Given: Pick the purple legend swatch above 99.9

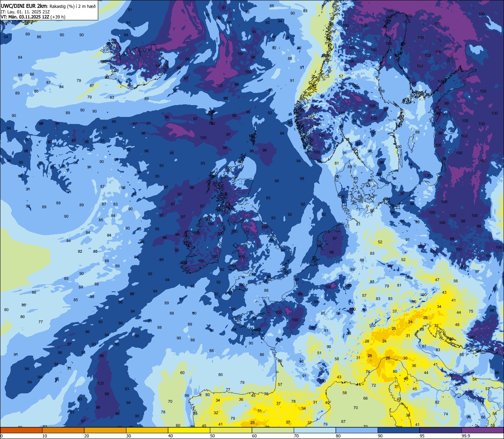Looking at the screenshot, I should (x=482, y=430).
